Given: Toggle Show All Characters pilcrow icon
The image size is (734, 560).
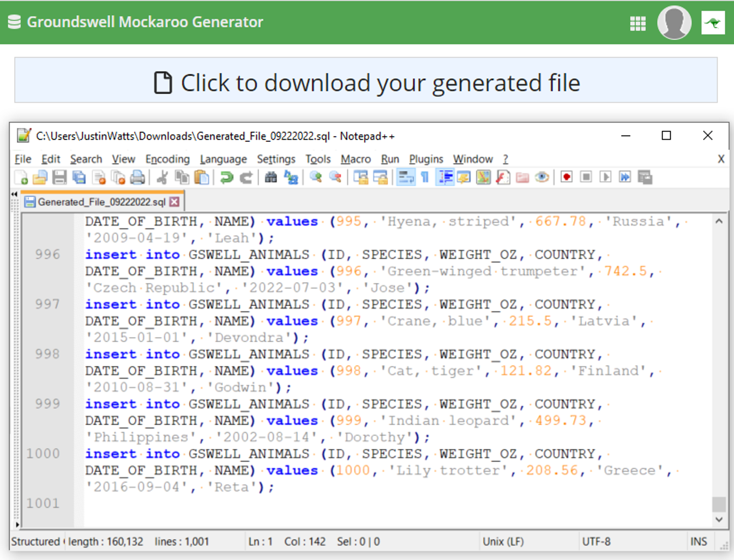Looking at the screenshot, I should tap(425, 177).
